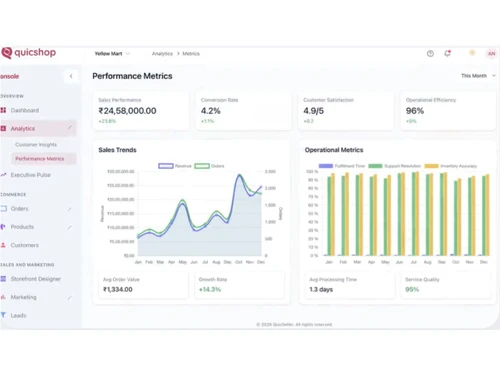Click the +14.3% growth value

pyautogui.click(x=210, y=289)
